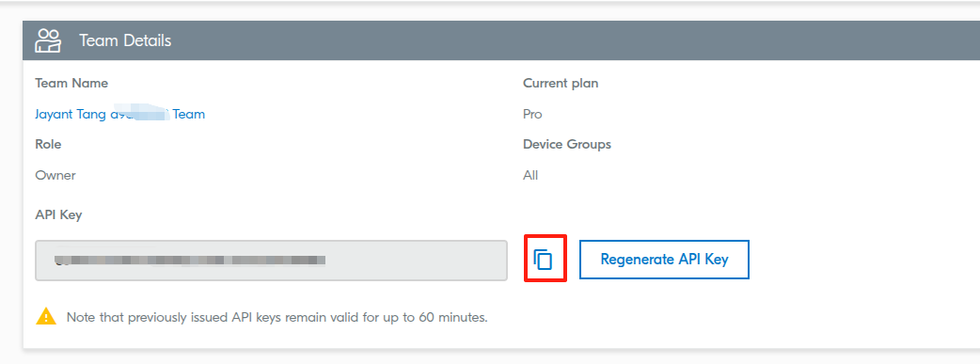Click empty space in the gray header bar

(562, 40)
